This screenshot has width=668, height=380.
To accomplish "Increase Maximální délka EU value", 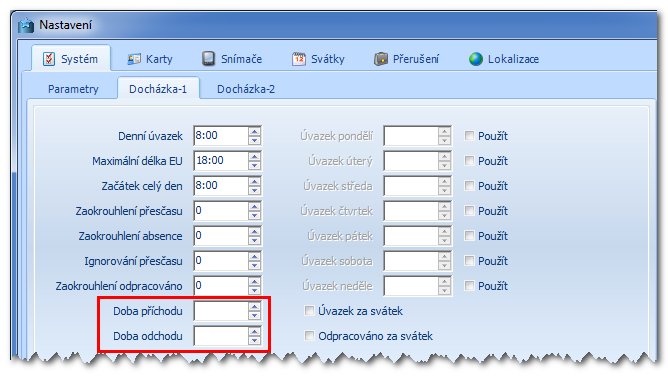I will point(254,157).
